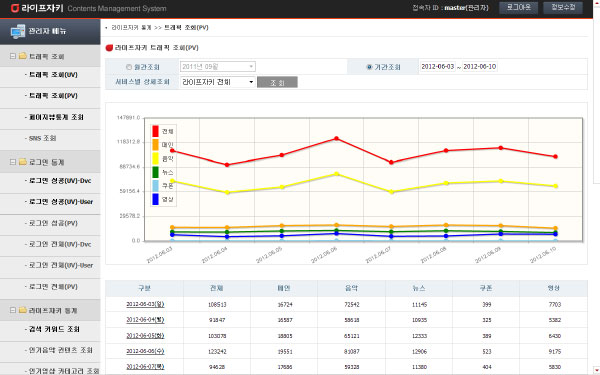This screenshot has width=600, height=375.
Task: Click the table cell 72542
Action: coord(352,305)
